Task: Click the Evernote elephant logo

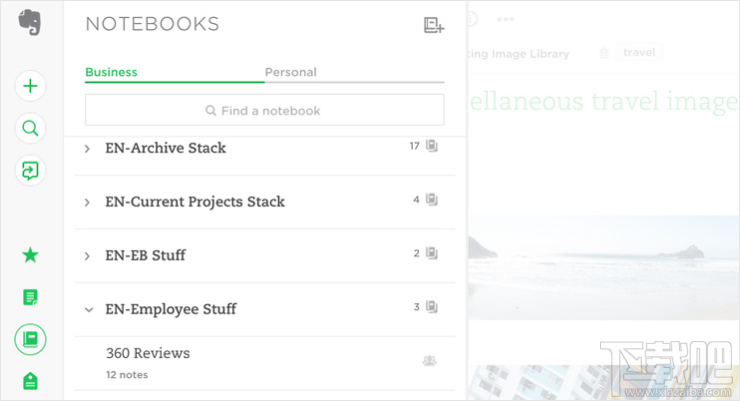Action: point(30,23)
